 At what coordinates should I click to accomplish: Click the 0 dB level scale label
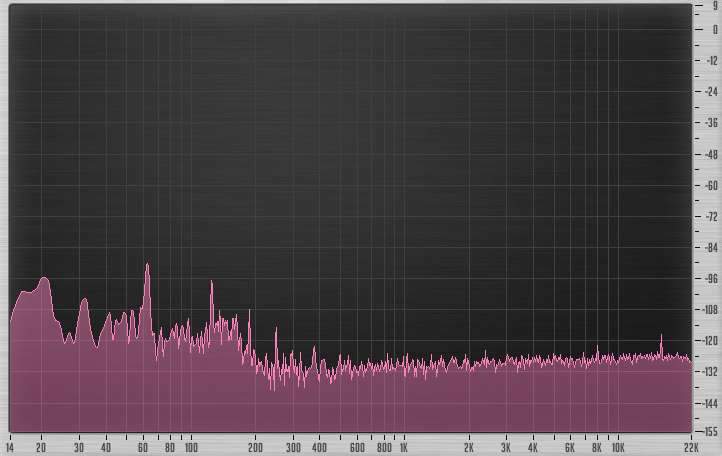[x=713, y=29]
